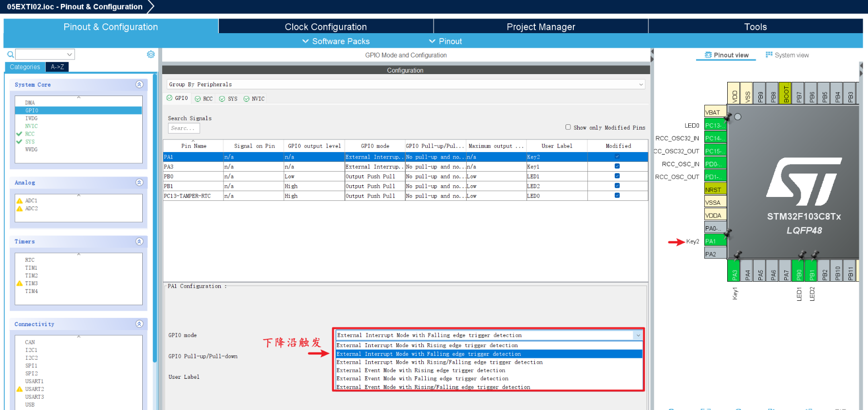Select DMA in System Core list

pos(30,102)
